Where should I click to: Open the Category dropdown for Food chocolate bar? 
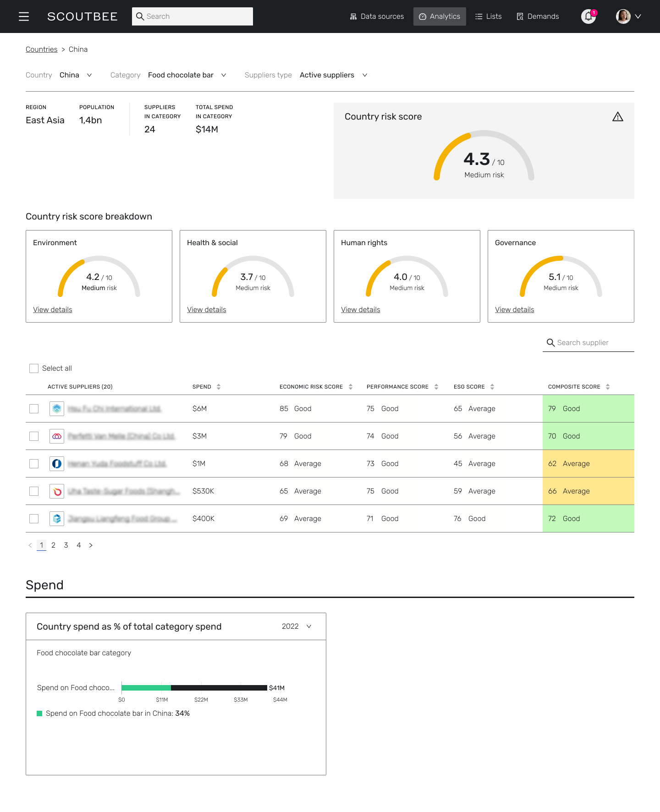(x=187, y=75)
